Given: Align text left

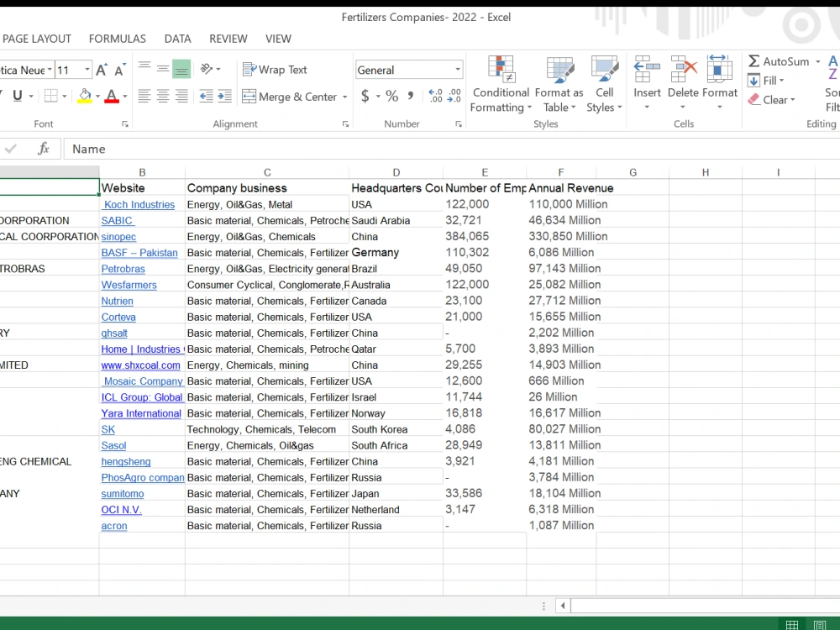Looking at the screenshot, I should pos(144,97).
